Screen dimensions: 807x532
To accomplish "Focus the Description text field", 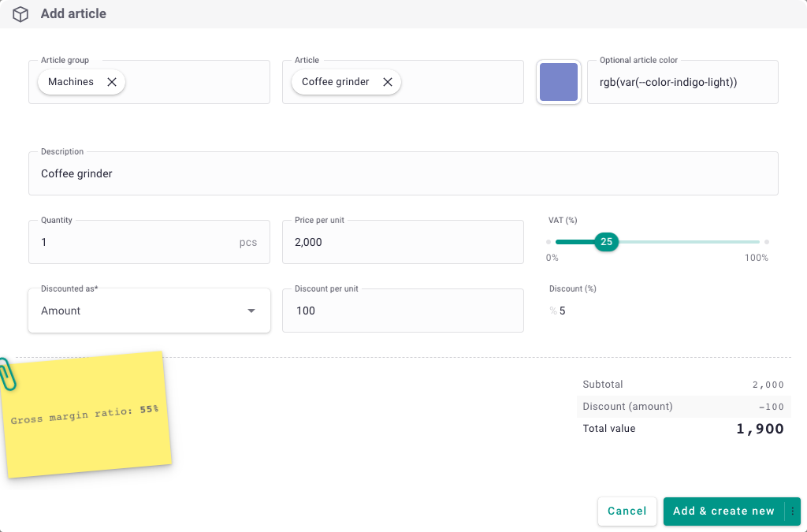I will tap(403, 173).
